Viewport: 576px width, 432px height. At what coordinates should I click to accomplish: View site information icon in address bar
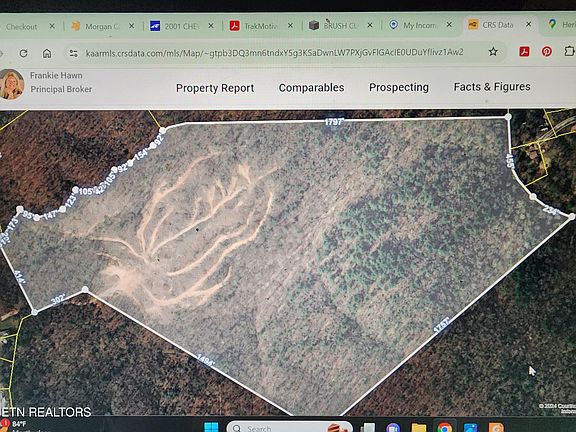pos(73,53)
